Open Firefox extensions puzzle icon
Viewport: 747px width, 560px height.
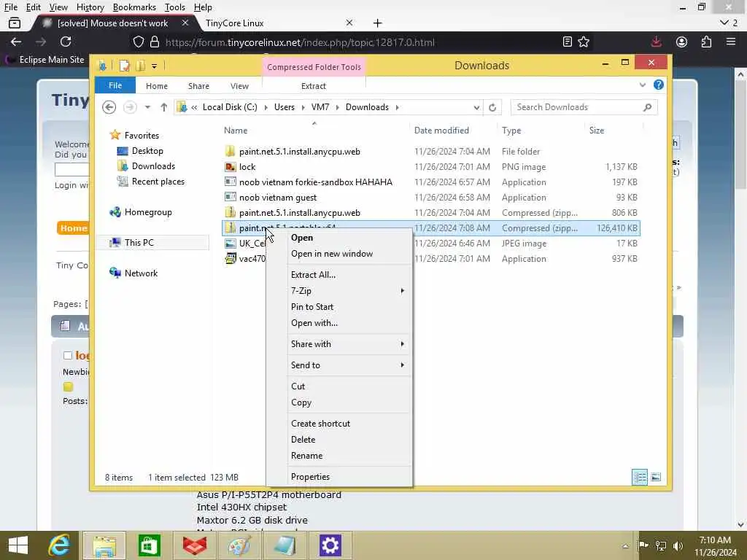[x=706, y=42]
